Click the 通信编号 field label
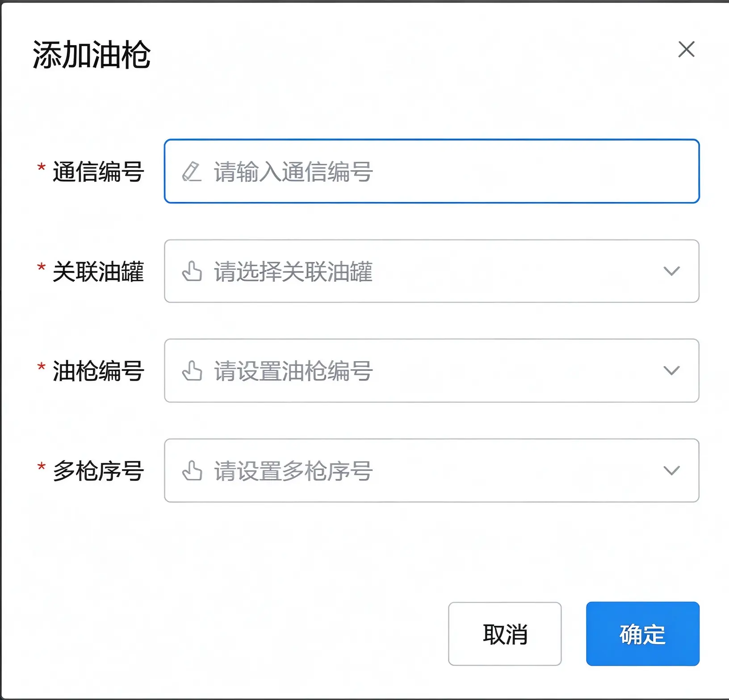 [98, 172]
